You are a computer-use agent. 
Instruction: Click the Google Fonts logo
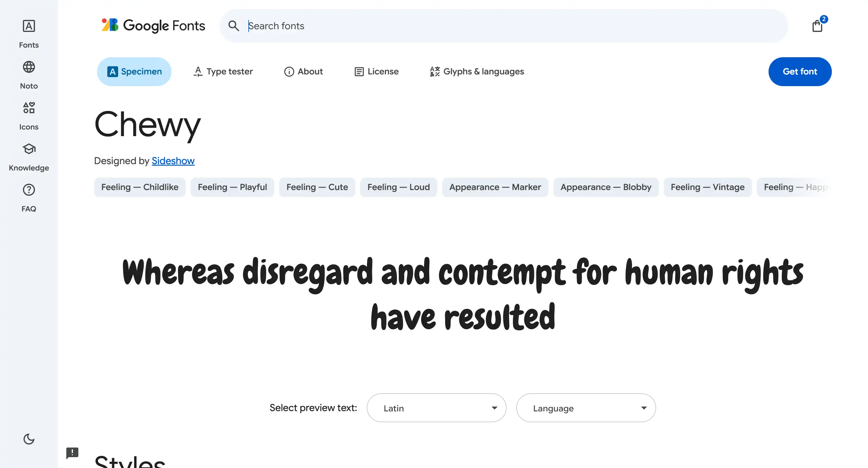pos(152,26)
